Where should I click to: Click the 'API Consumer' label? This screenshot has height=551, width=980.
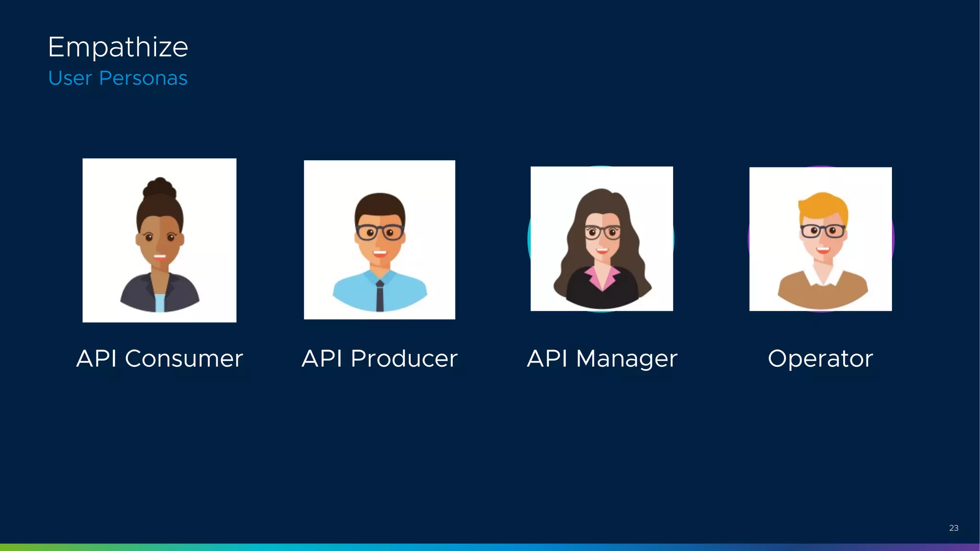[160, 359]
